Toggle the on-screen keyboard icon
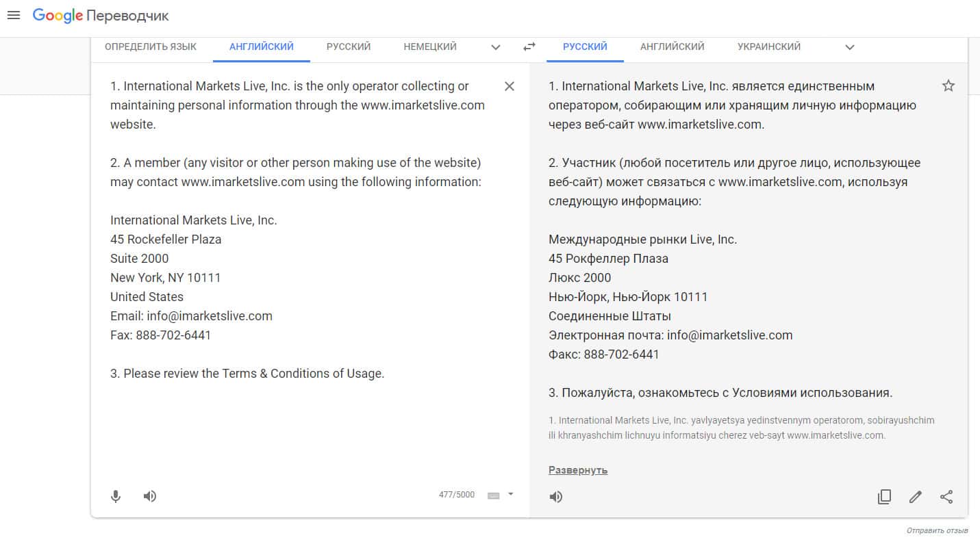Screen dimensions: 980x542 tap(493, 495)
